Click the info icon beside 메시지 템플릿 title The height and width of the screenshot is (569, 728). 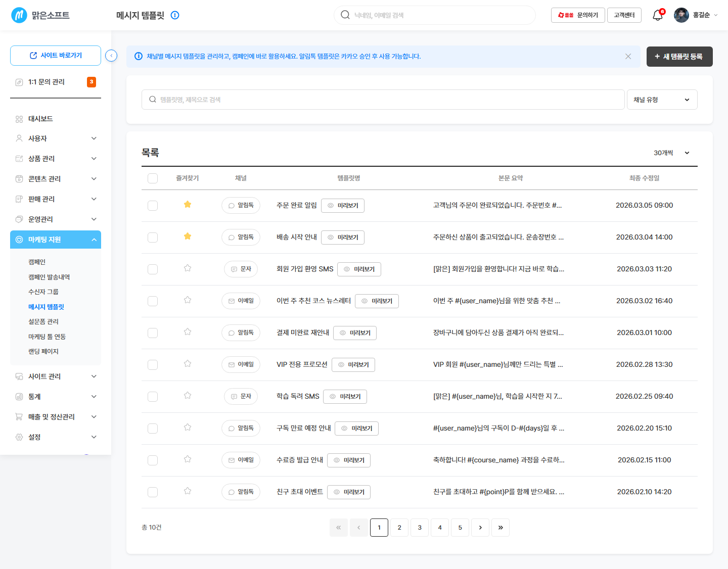pos(175,15)
